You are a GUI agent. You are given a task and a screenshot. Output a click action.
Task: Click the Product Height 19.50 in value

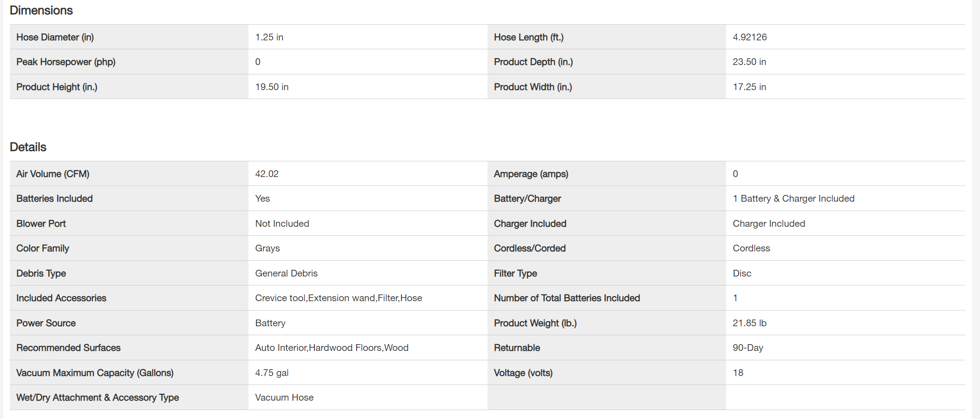[x=271, y=87]
